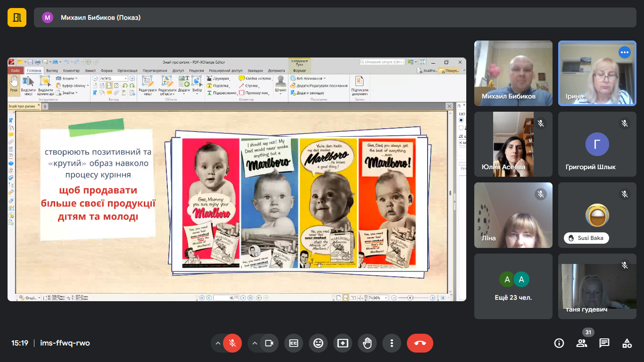Click the zoom out minus icon in ribbon
644x362 pixels.
coord(95,78)
